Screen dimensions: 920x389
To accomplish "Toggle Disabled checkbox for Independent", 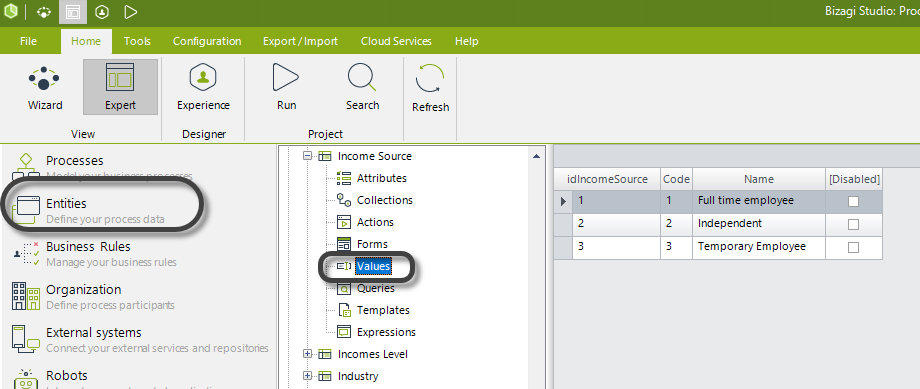I will [x=853, y=224].
